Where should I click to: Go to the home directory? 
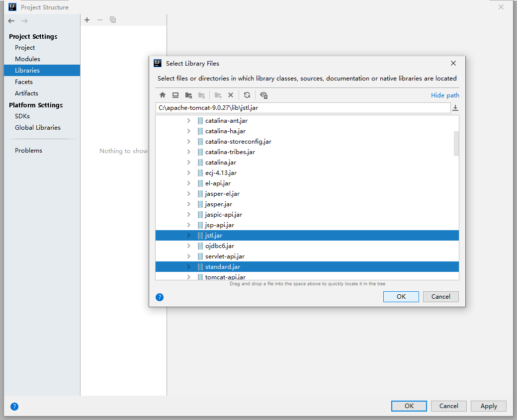tap(163, 95)
